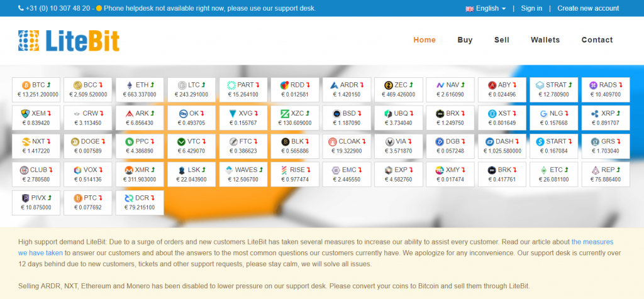This screenshot has height=299, width=644.
Task: Open the Buy menu item
Action: 465,40
